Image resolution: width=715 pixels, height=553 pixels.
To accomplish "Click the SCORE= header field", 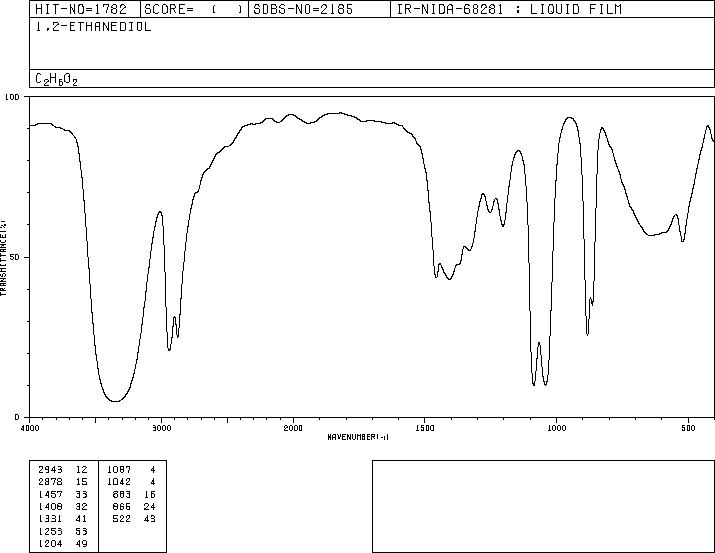I will (194, 9).
